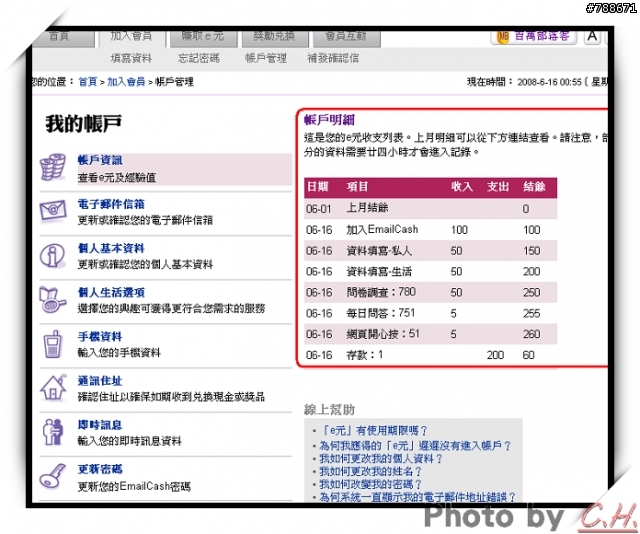This screenshot has width=640, height=534.
Task: Click the 資料填寫-生活 row entry
Action: [379, 271]
